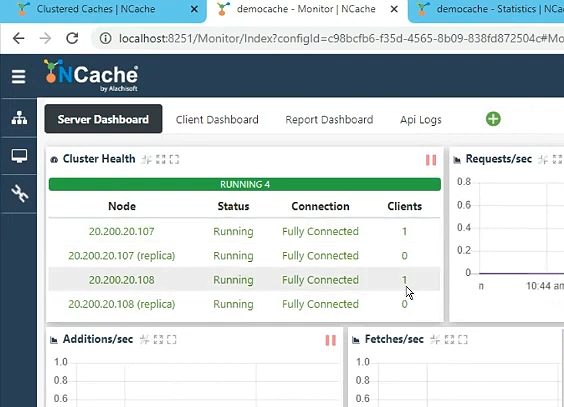Close the Clustered Caches browser tab
Screen dimensions: 564x407
[x=194, y=9]
